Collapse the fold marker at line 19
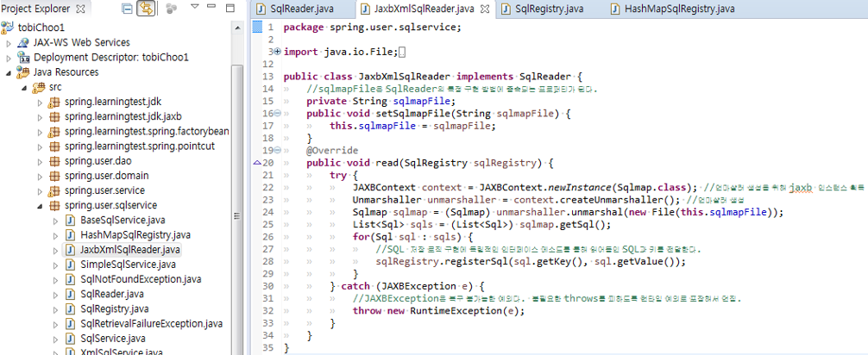Viewport: 868px width, 355px height. click(278, 151)
